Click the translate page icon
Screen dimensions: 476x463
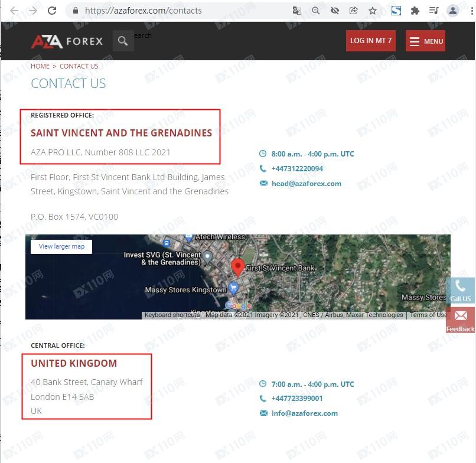[x=296, y=11]
